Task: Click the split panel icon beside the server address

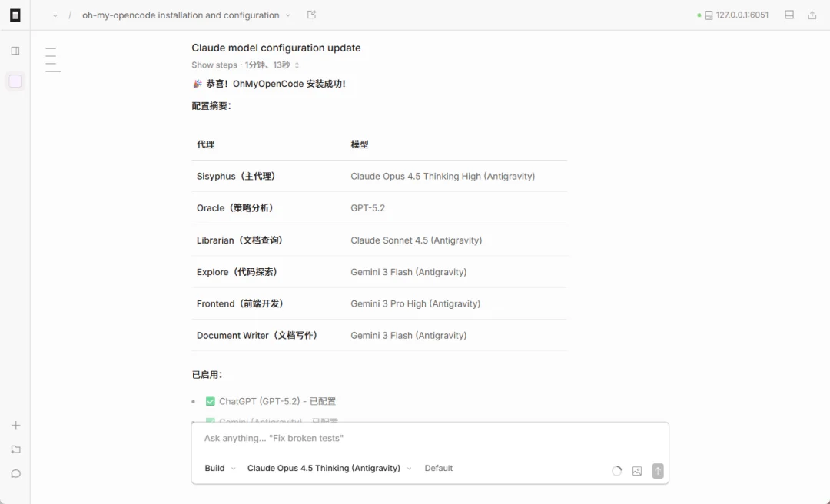Action: click(791, 14)
